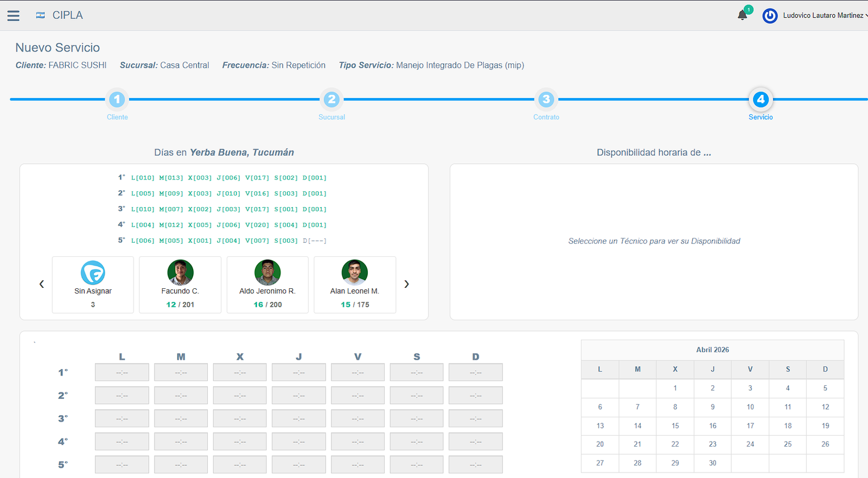Image resolution: width=868 pixels, height=478 pixels.
Task: Open Ludovico Lautaro Martinez user dropdown
Action: 824,16
